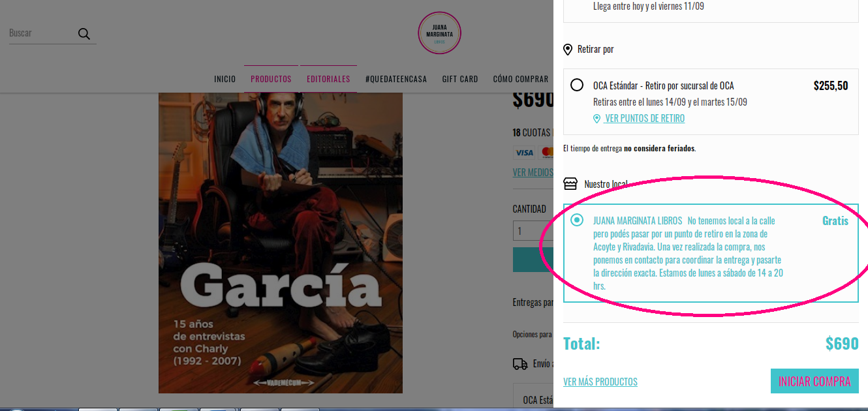Click the delivery truck icon beside Envío
Image resolution: width=868 pixels, height=411 pixels.
point(520,364)
